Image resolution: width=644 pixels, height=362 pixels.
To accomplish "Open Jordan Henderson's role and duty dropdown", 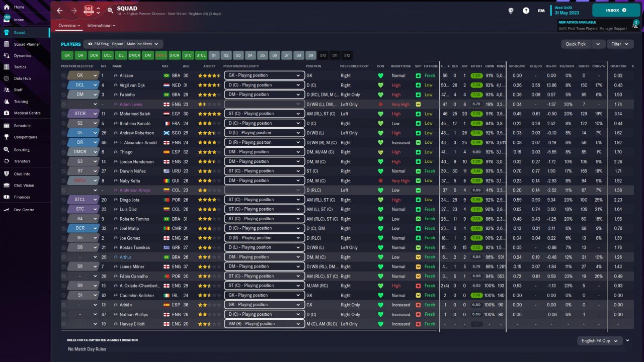I will click(264, 161).
